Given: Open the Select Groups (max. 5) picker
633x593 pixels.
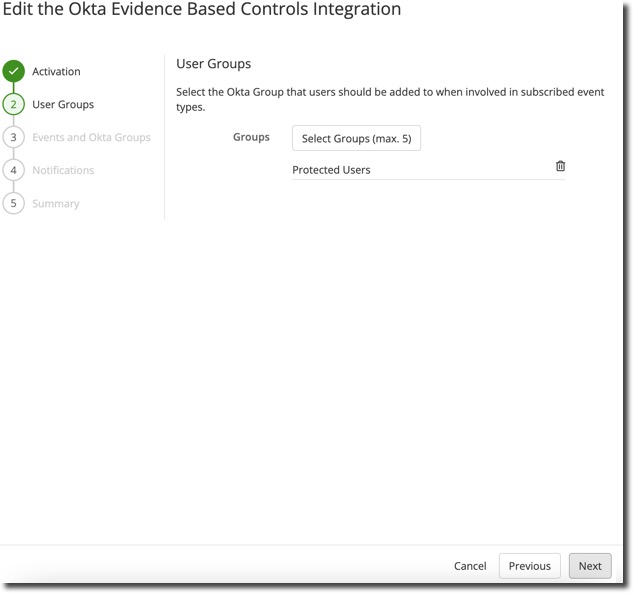Looking at the screenshot, I should 356,138.
